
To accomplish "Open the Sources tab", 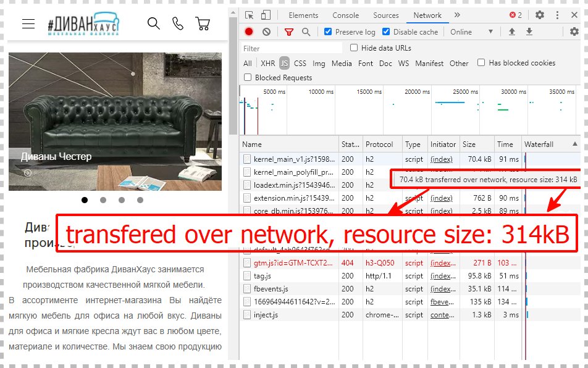I will pyautogui.click(x=385, y=15).
